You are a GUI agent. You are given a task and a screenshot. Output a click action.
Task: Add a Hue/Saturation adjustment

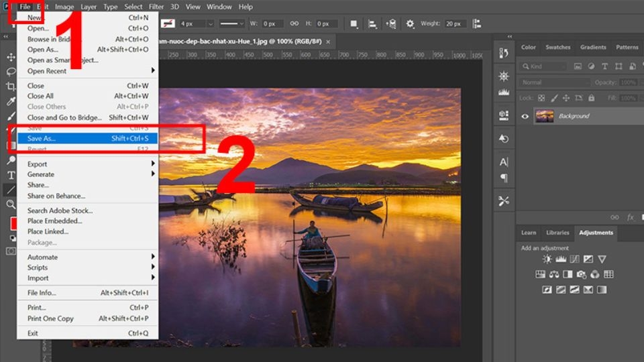[x=540, y=274]
